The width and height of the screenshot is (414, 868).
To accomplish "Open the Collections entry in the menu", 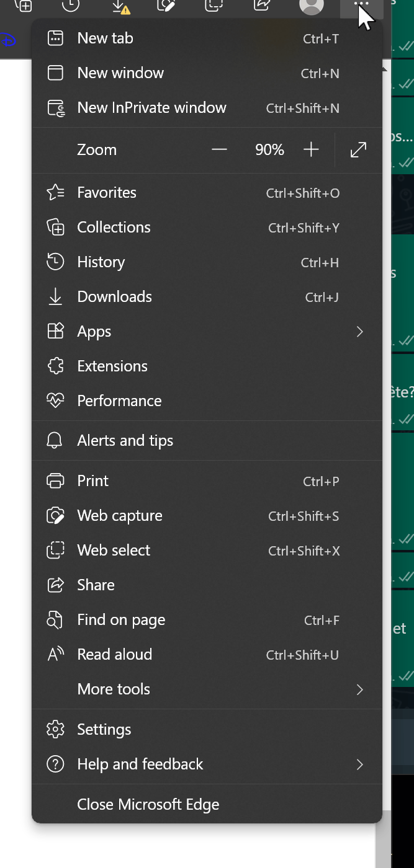I will (207, 228).
